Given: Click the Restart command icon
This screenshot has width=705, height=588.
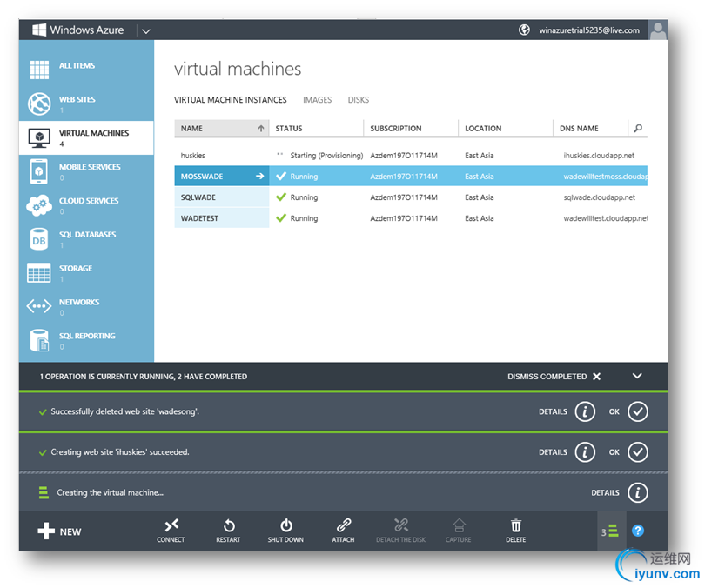Looking at the screenshot, I should pos(228,525).
